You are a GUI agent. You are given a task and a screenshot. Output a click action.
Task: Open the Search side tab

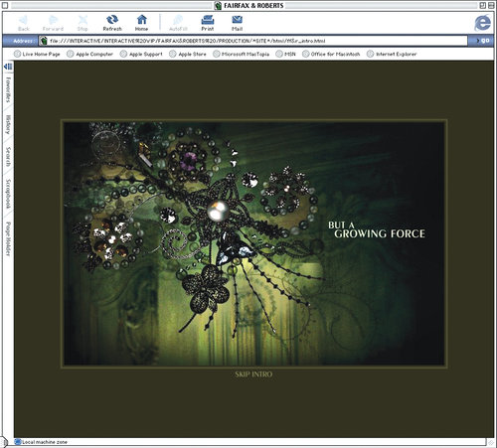click(x=8, y=157)
